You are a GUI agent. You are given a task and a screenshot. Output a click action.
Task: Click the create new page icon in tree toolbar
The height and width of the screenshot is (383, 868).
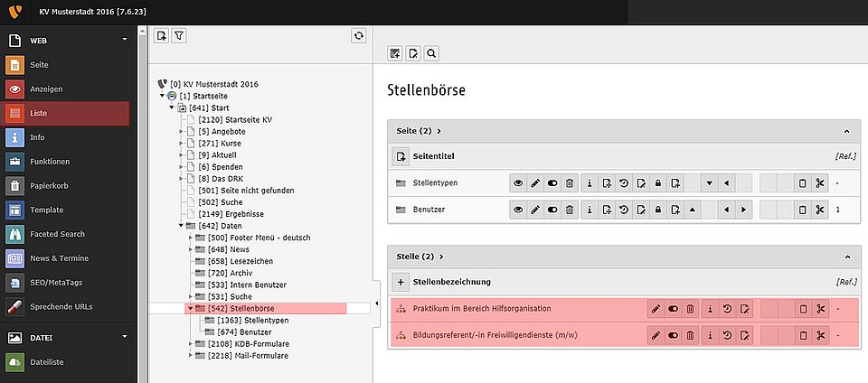pos(162,35)
